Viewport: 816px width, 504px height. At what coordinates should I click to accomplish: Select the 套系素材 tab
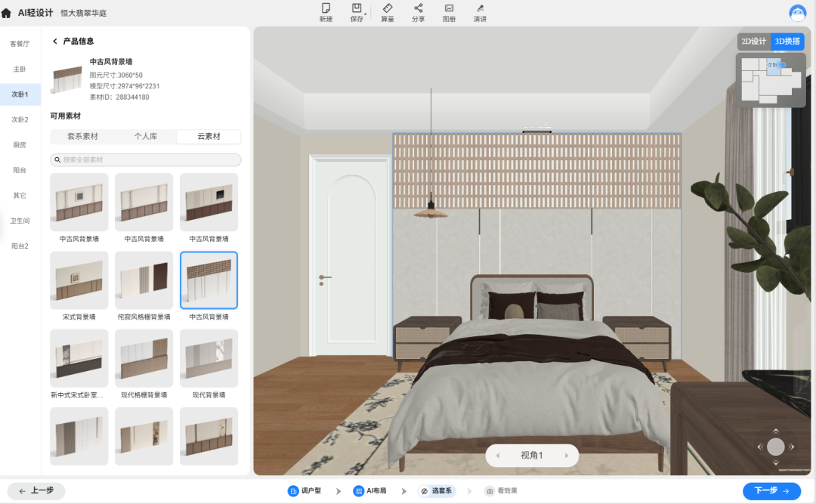click(83, 137)
